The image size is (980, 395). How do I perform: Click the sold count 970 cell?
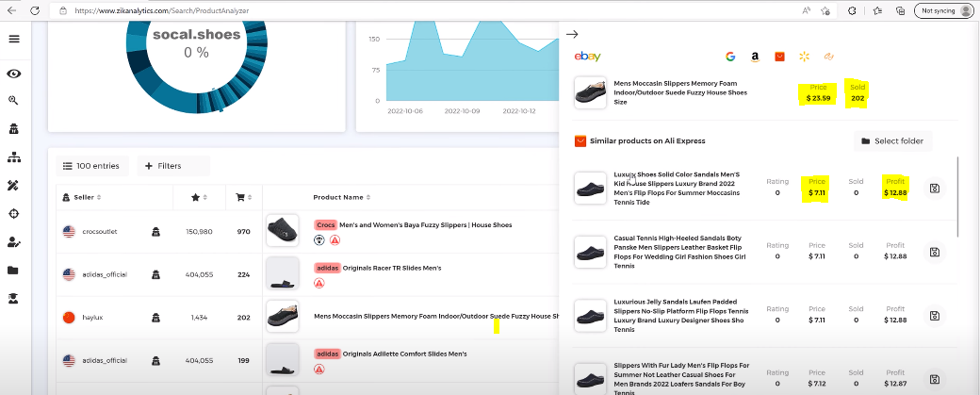click(x=244, y=231)
